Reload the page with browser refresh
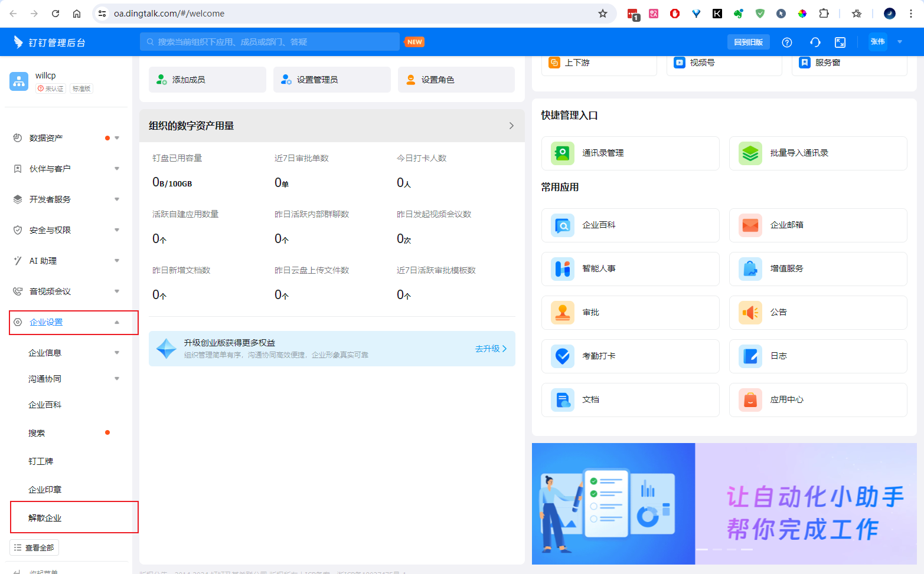The width and height of the screenshot is (924, 574). click(55, 14)
